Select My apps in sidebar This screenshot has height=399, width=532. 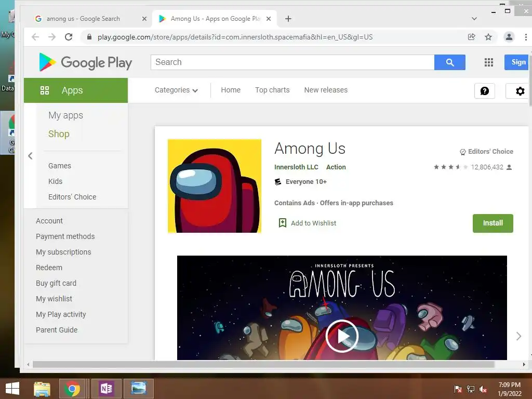pos(65,115)
